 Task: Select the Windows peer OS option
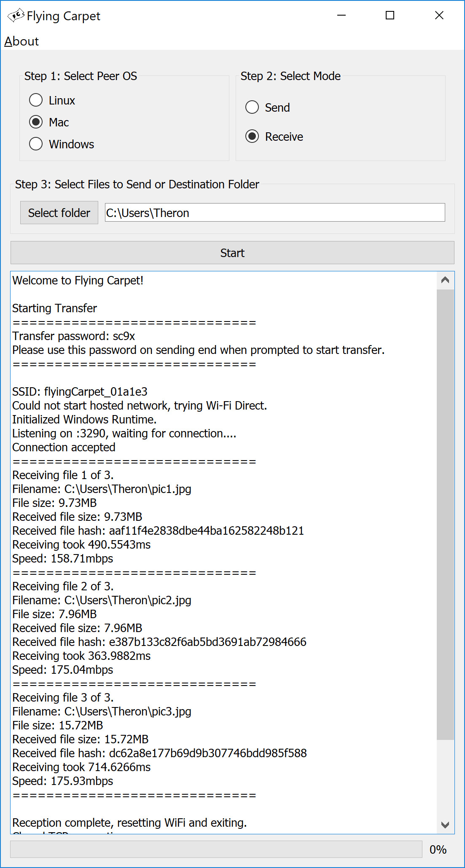click(x=62, y=144)
